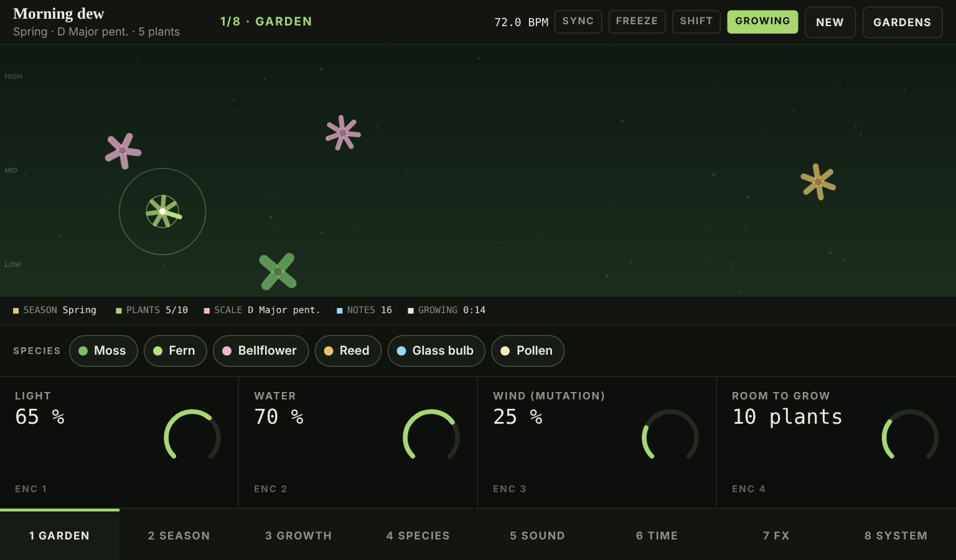The height and width of the screenshot is (560, 956).
Task: Click the 65 % light value
Action: 40,417
